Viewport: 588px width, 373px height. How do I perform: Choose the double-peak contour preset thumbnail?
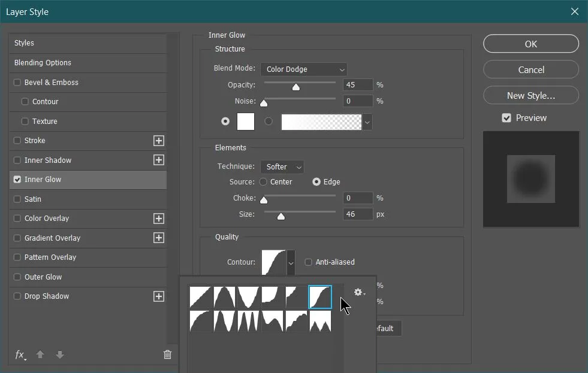click(321, 322)
